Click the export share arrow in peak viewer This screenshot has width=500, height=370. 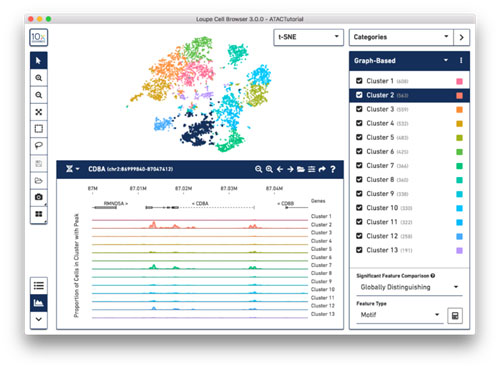322,169
